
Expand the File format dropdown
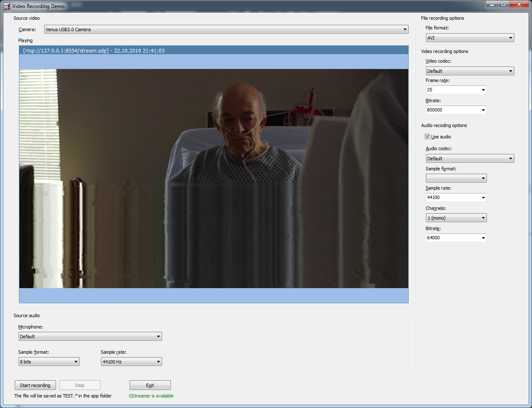511,38
